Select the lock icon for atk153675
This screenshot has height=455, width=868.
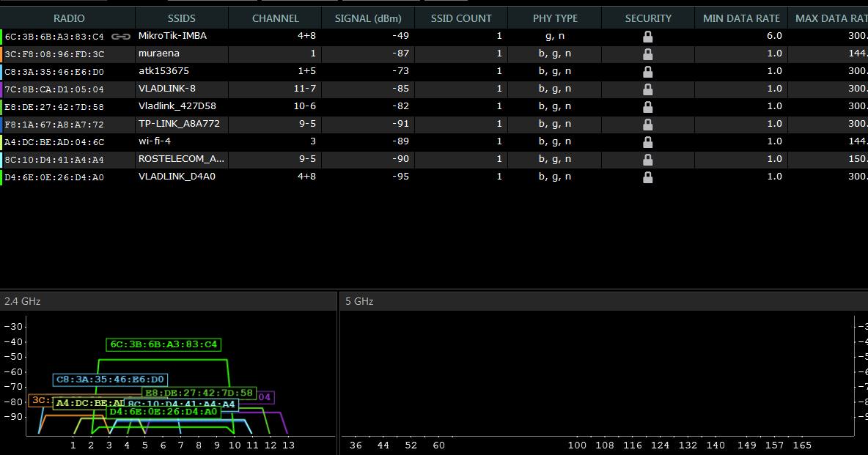pyautogui.click(x=647, y=72)
